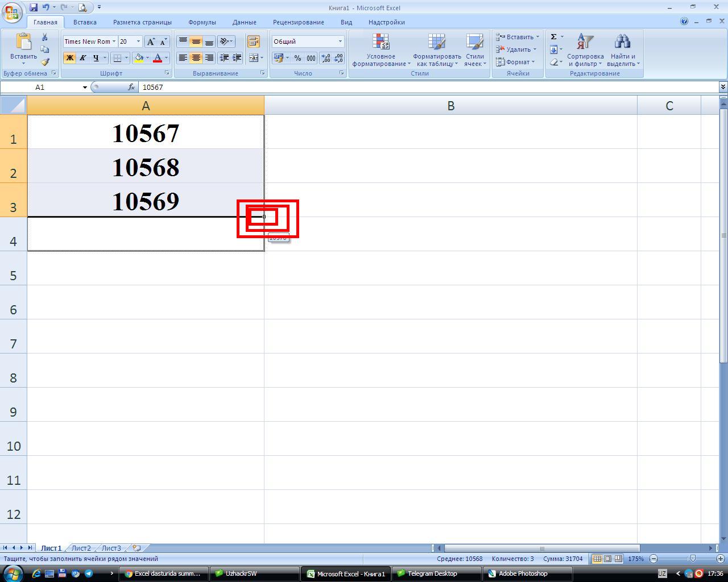728x582 pixels.
Task: Expand the number format Общий dropdown
Action: [340, 41]
